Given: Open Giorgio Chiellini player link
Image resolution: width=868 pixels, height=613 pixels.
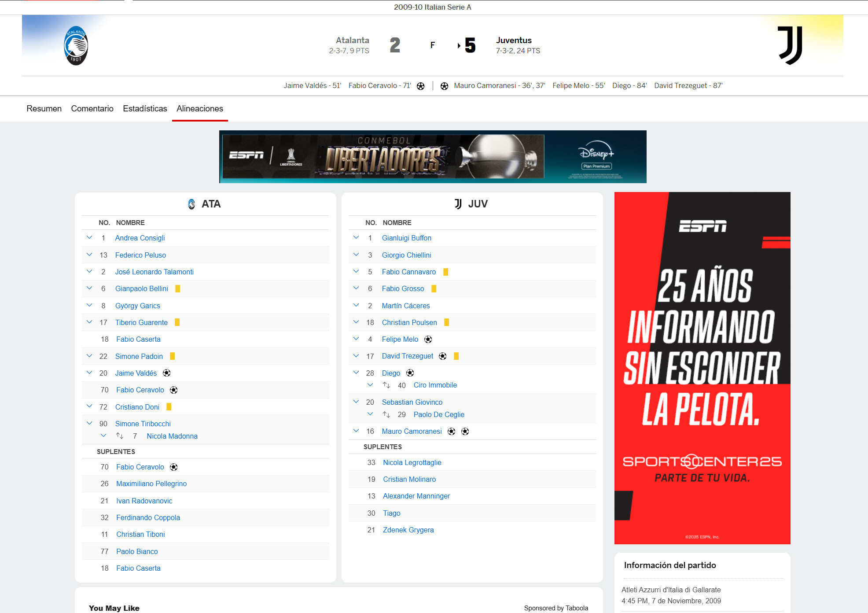Looking at the screenshot, I should click(406, 255).
